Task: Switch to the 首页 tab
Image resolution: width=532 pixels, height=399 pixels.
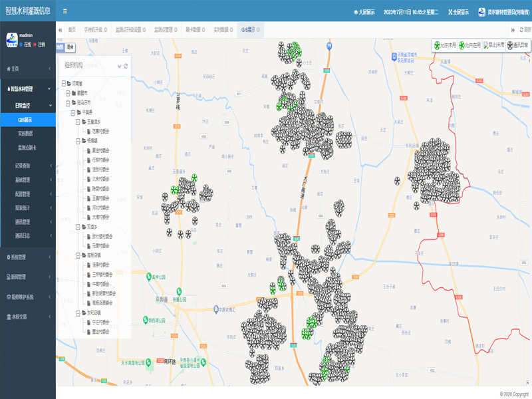Action: point(71,30)
